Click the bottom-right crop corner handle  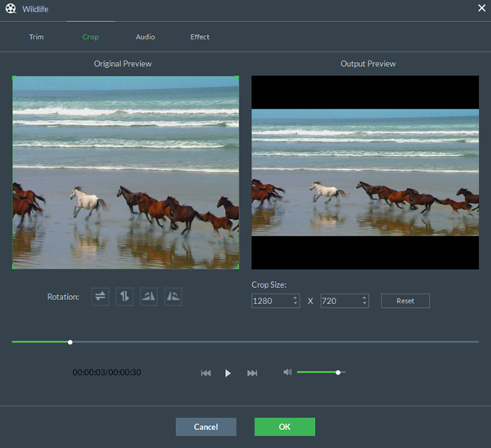tap(238, 268)
